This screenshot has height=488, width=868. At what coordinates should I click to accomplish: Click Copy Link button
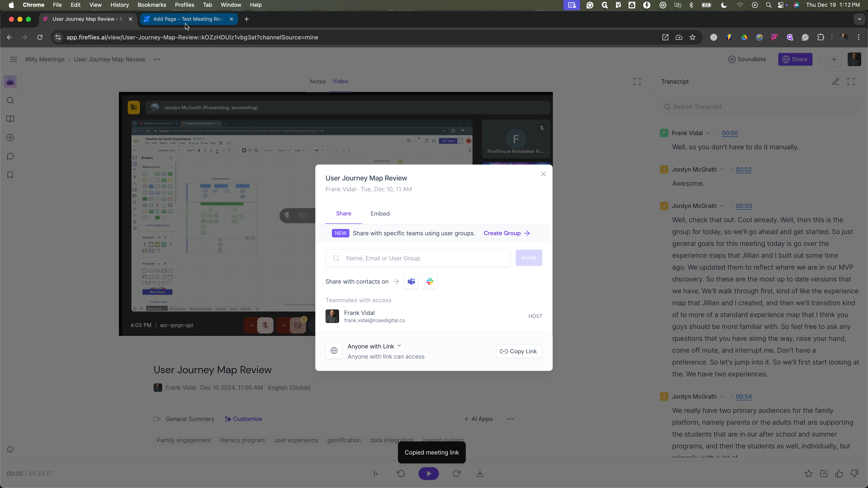point(519,351)
